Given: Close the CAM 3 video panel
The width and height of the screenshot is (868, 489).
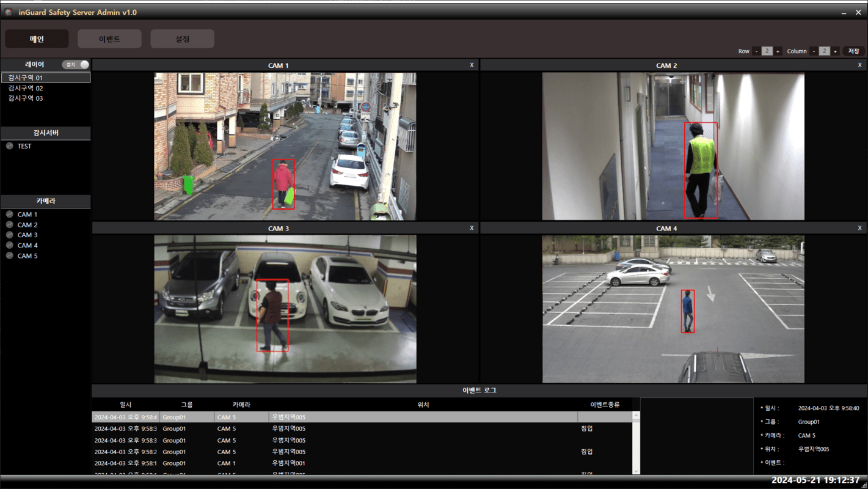Looking at the screenshot, I should [x=472, y=228].
